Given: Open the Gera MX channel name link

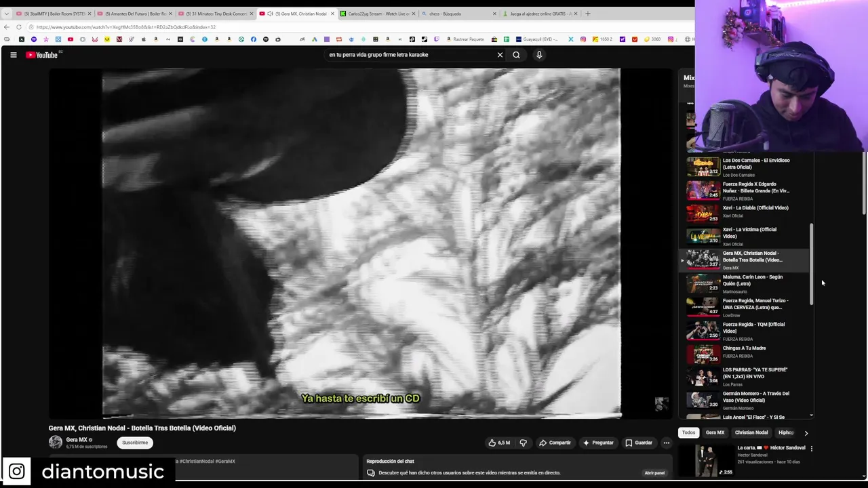Looking at the screenshot, I should (x=76, y=440).
